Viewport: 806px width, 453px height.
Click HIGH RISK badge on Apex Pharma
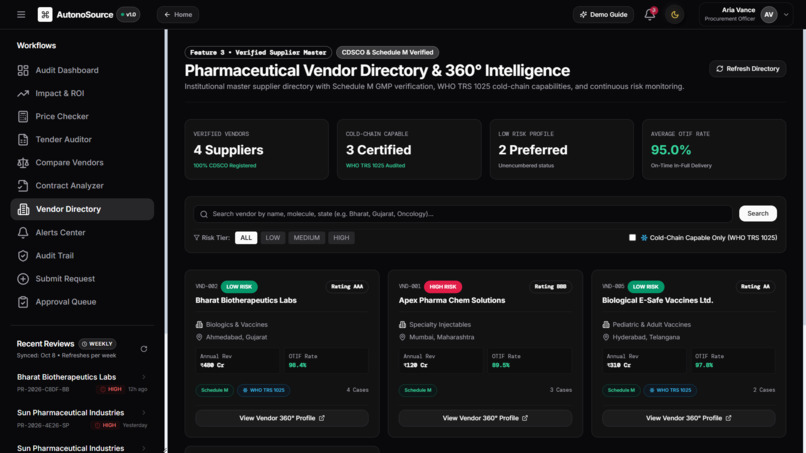(x=443, y=286)
